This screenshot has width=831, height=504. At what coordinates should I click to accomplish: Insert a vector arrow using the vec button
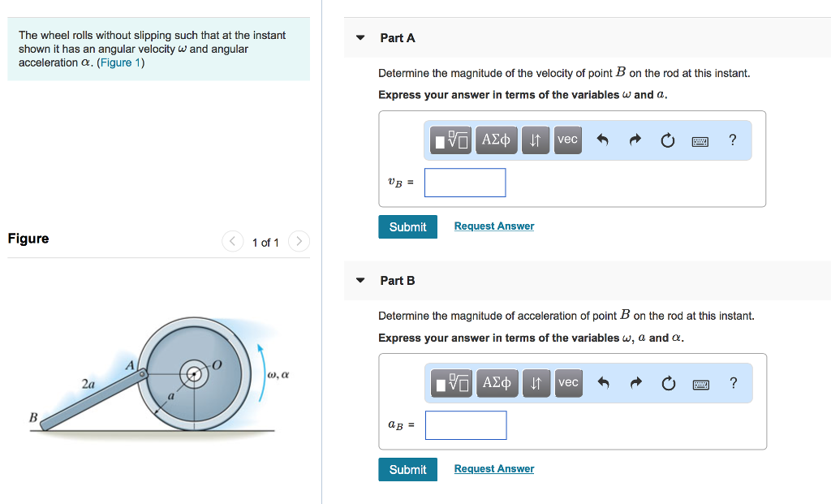[x=567, y=140]
